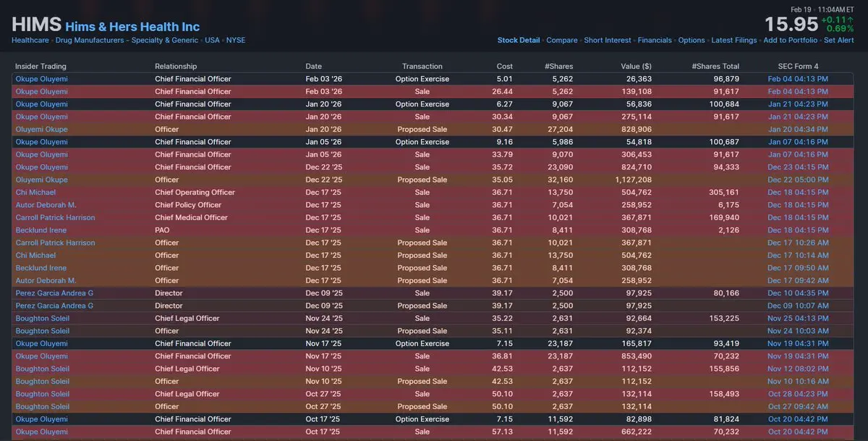868x441 pixels.
Task: Open SEC filing Dec 10 04:35 PM
Action: coord(799,293)
